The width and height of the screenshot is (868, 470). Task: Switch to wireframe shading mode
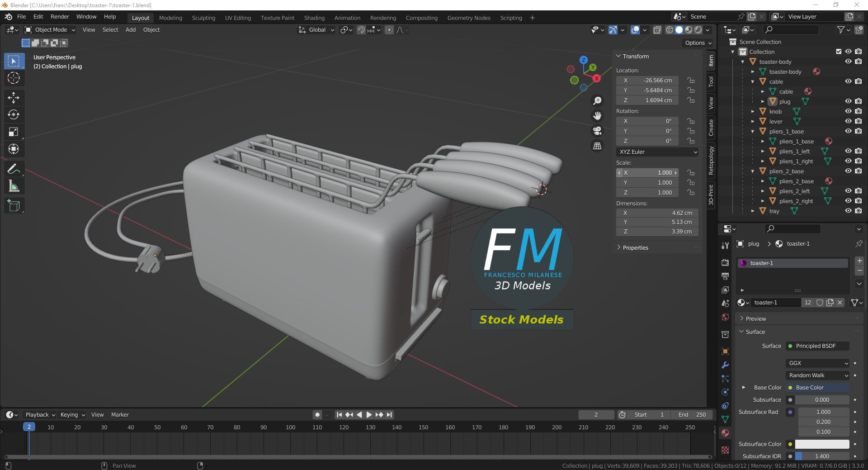(x=670, y=30)
